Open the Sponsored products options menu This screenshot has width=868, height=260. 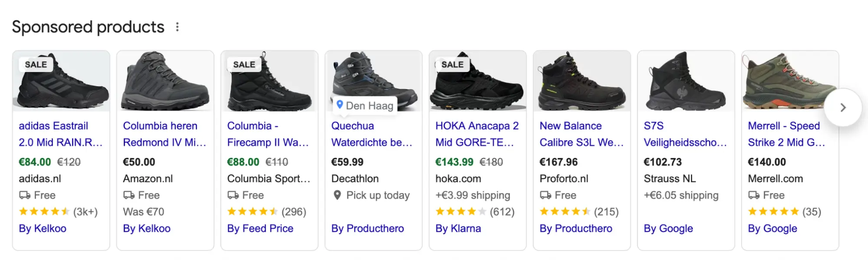pos(178,27)
